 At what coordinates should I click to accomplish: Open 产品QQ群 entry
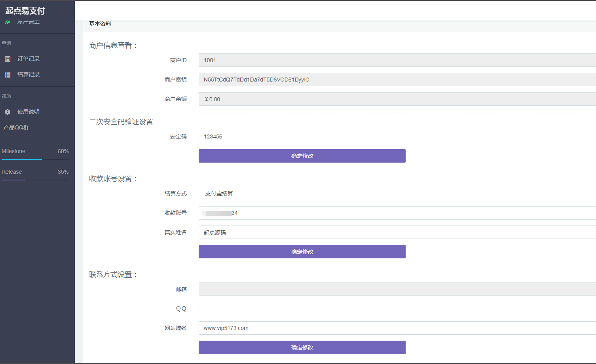(15, 127)
